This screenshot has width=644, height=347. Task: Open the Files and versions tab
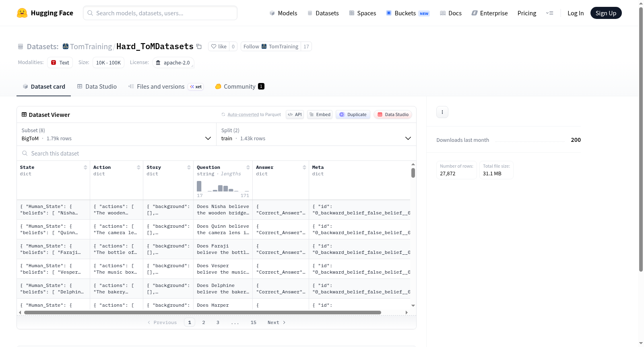point(166,86)
